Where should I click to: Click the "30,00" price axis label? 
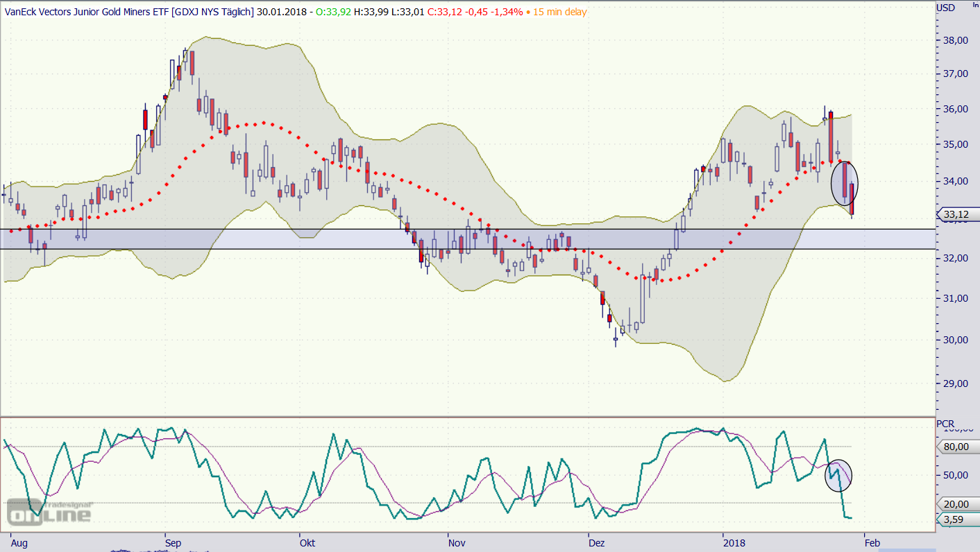click(x=954, y=340)
